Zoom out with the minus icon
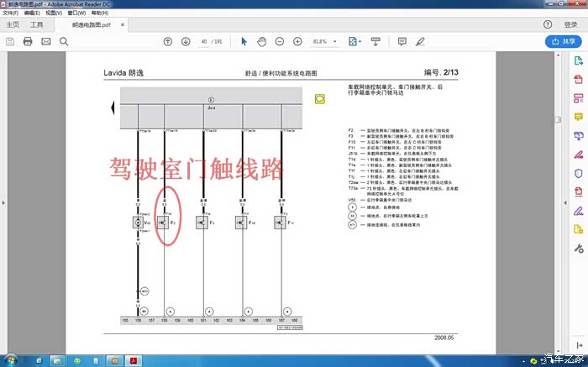588x367 pixels. coord(280,42)
